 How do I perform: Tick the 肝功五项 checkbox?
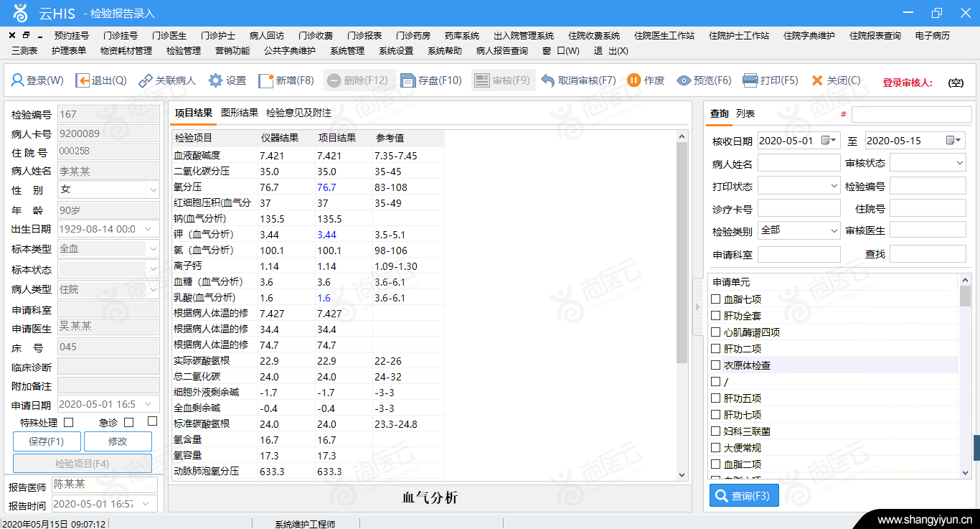pyautogui.click(x=715, y=398)
